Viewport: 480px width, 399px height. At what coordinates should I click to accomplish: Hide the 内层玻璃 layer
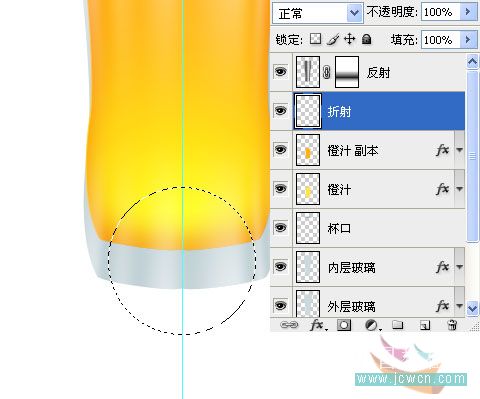coord(280,266)
